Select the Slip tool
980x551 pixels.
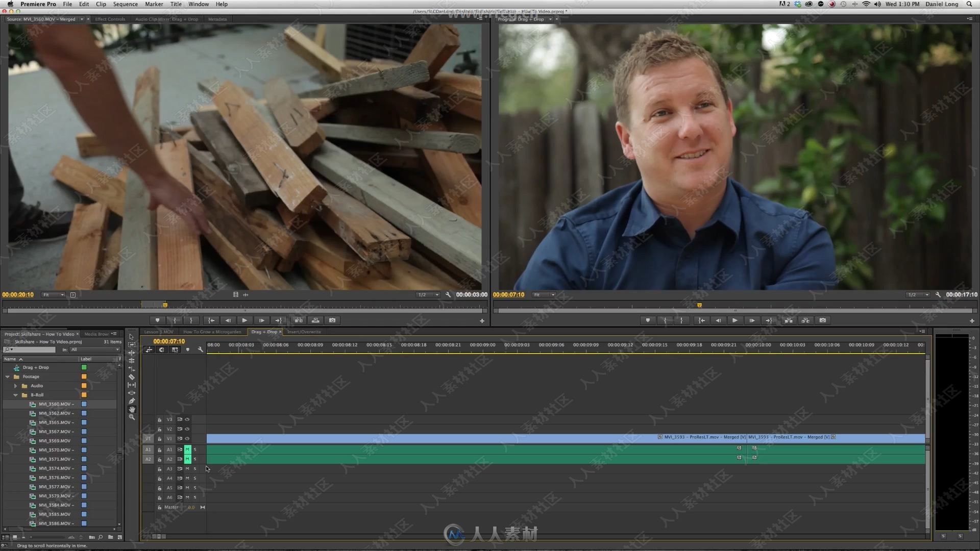coord(131,385)
